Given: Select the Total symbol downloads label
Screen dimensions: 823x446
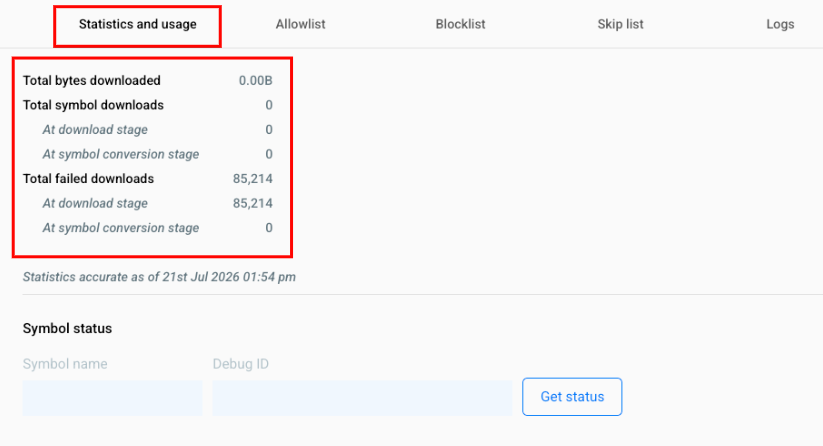Looking at the screenshot, I should 93,105.
